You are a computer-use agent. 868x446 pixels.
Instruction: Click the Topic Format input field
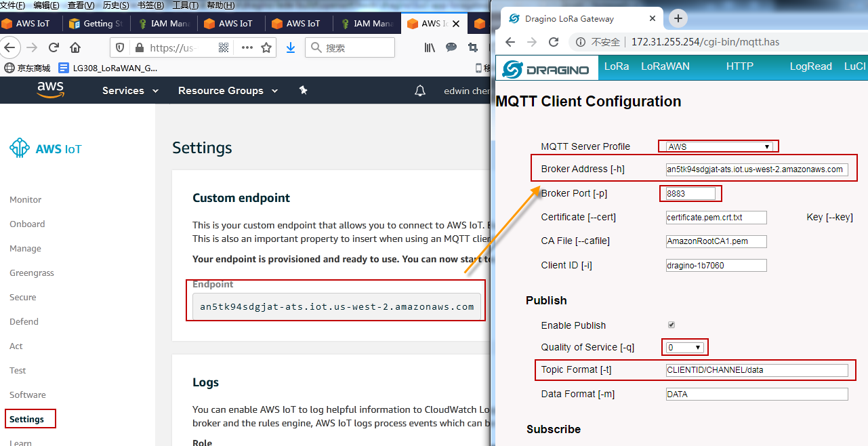click(x=757, y=370)
